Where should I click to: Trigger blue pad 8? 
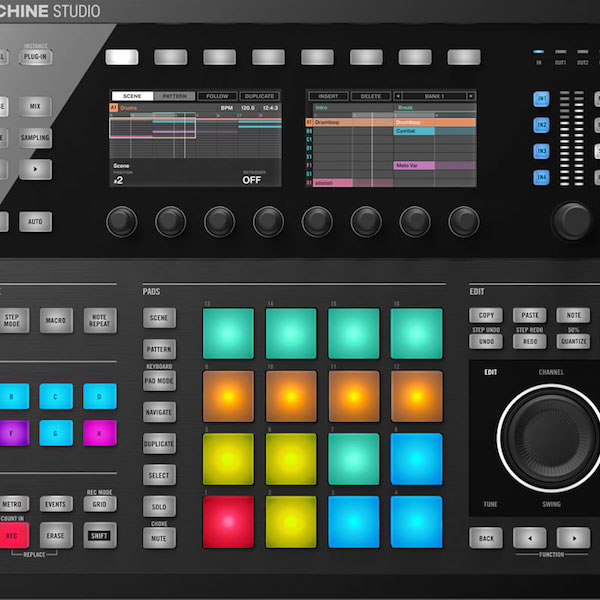(x=416, y=459)
